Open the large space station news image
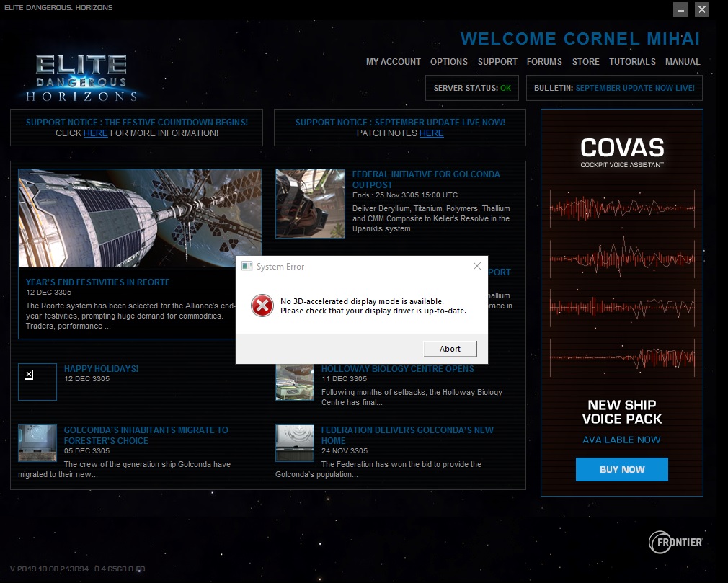 140,218
